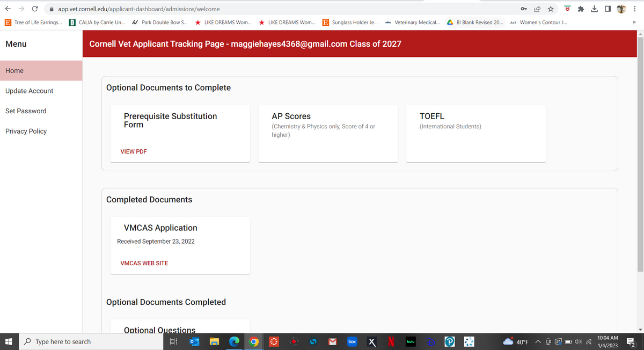This screenshot has width=644, height=350.
Task: Open Hulu from the taskbar
Action: click(x=411, y=341)
